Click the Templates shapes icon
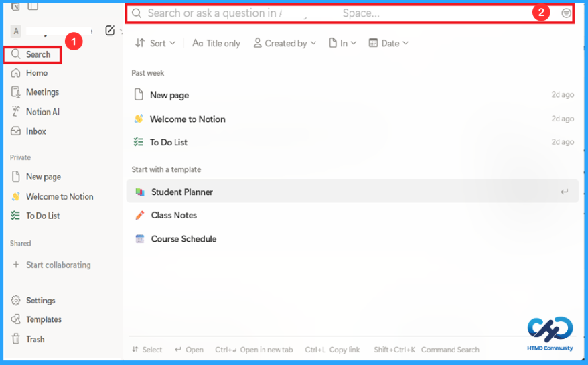Viewport: 588px width, 365px height. pyautogui.click(x=16, y=319)
